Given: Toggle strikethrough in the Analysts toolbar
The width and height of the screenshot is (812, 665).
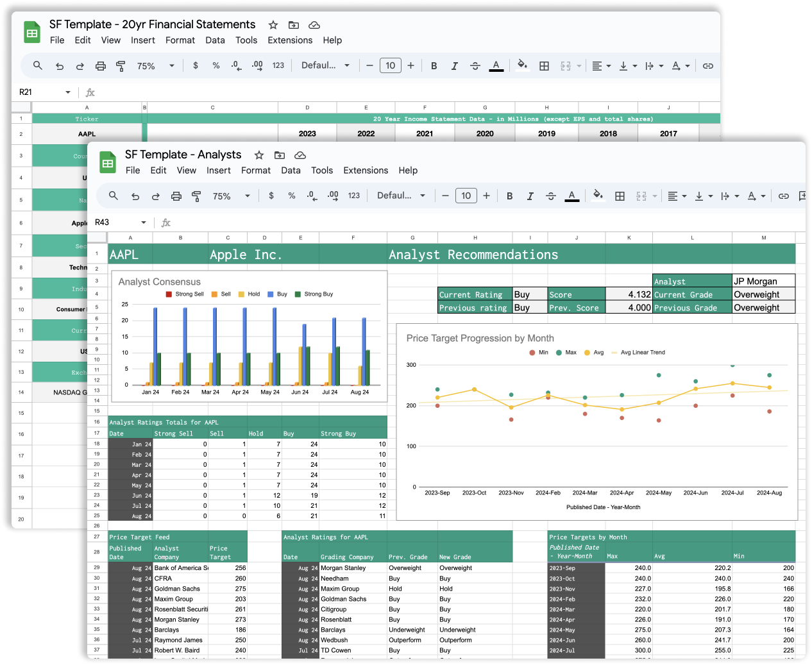Looking at the screenshot, I should [550, 196].
